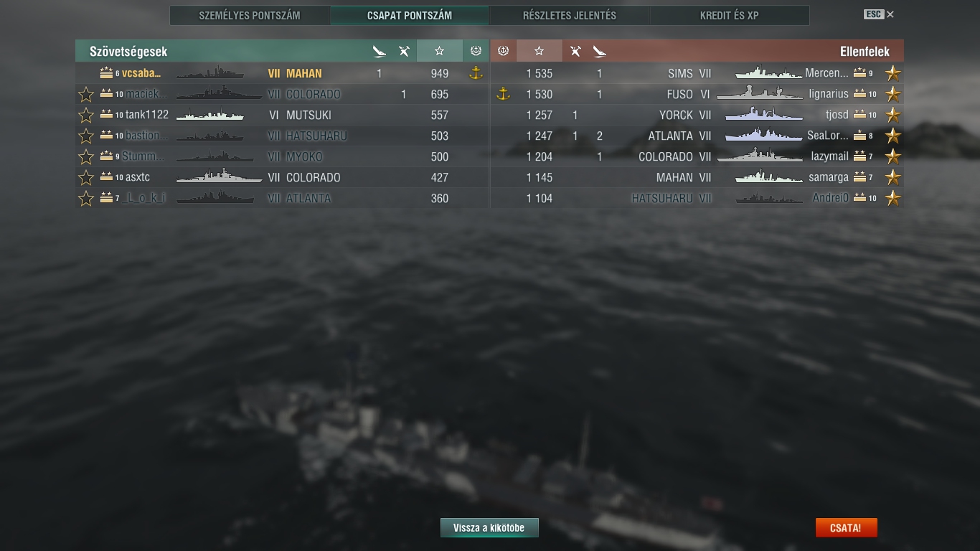980x551 pixels.
Task: Open the Részletes Jelentés tab
Action: tap(570, 15)
